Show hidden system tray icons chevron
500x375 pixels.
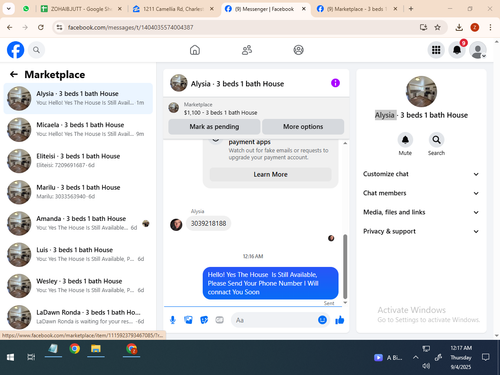pos(416,357)
